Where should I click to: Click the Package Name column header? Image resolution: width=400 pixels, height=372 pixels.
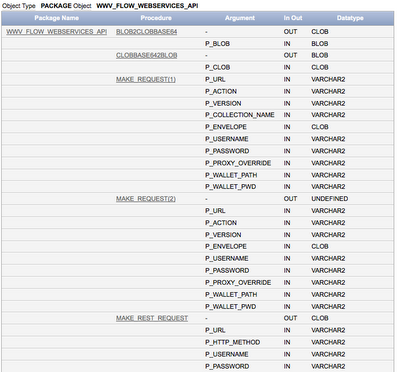pyautogui.click(x=57, y=18)
